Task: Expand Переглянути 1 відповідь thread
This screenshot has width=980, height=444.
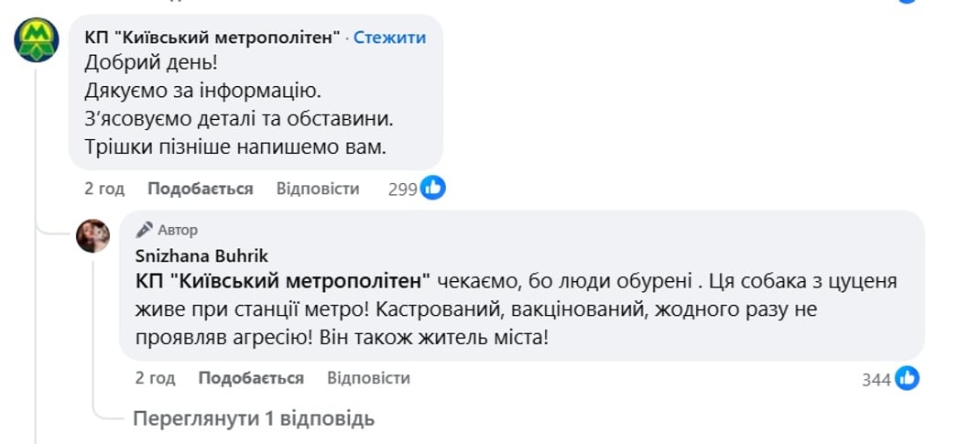Action: [x=254, y=419]
